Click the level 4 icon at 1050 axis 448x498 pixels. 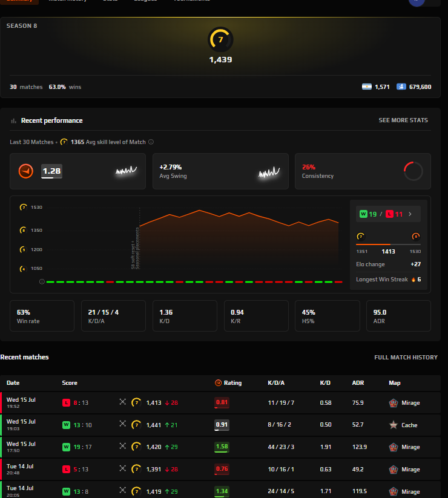[x=23, y=269]
